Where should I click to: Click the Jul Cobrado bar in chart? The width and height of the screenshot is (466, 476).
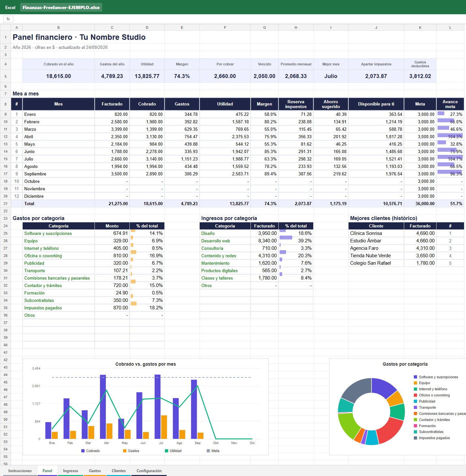(x=158, y=407)
